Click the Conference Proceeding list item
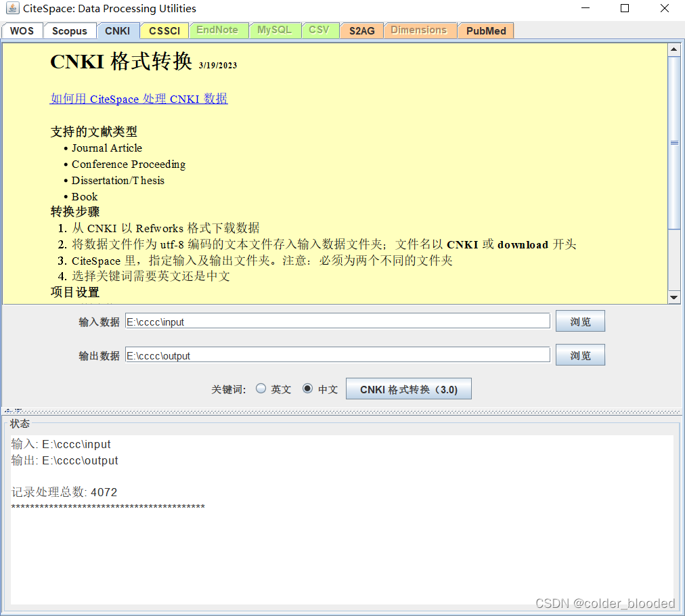Screen dimensions: 685x616 (129, 164)
